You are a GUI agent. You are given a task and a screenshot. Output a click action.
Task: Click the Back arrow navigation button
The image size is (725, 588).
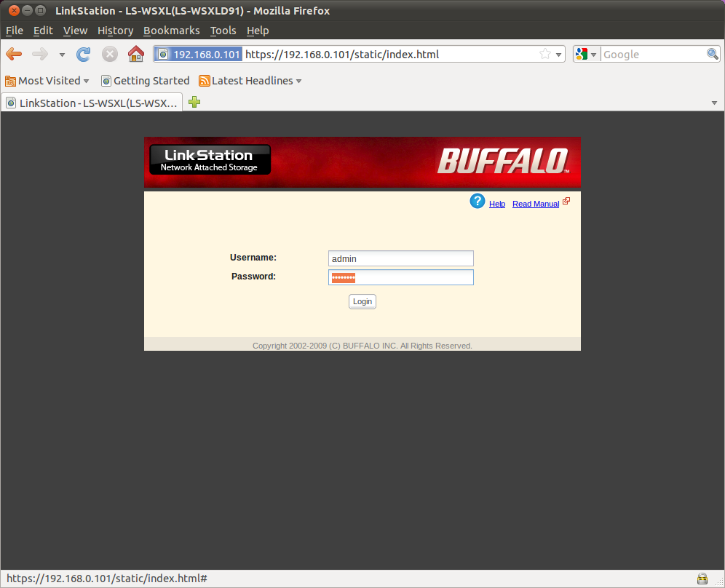point(14,54)
